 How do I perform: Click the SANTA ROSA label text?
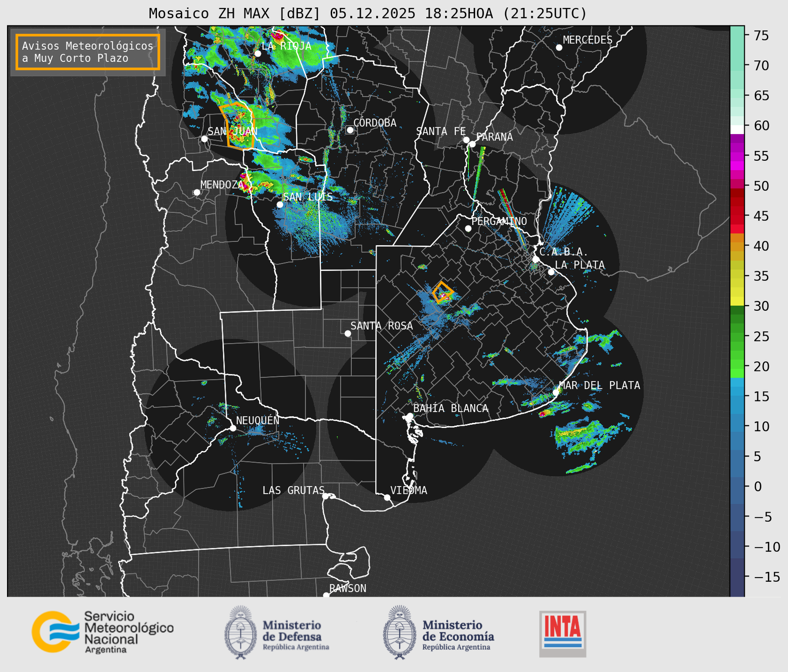point(382,326)
